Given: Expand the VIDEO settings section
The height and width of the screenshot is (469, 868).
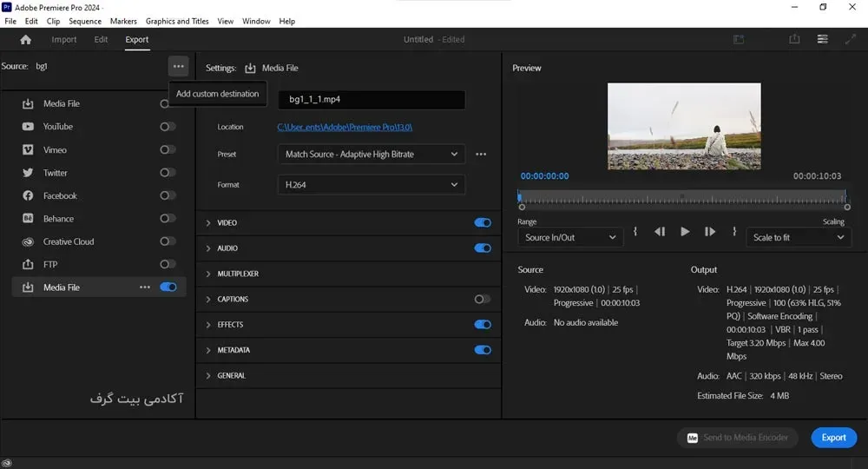Looking at the screenshot, I should pos(208,222).
